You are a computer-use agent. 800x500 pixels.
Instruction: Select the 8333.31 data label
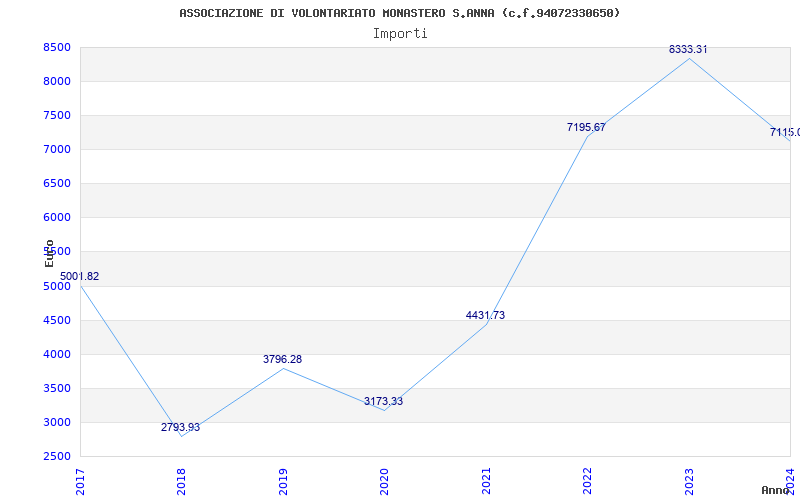click(x=688, y=49)
